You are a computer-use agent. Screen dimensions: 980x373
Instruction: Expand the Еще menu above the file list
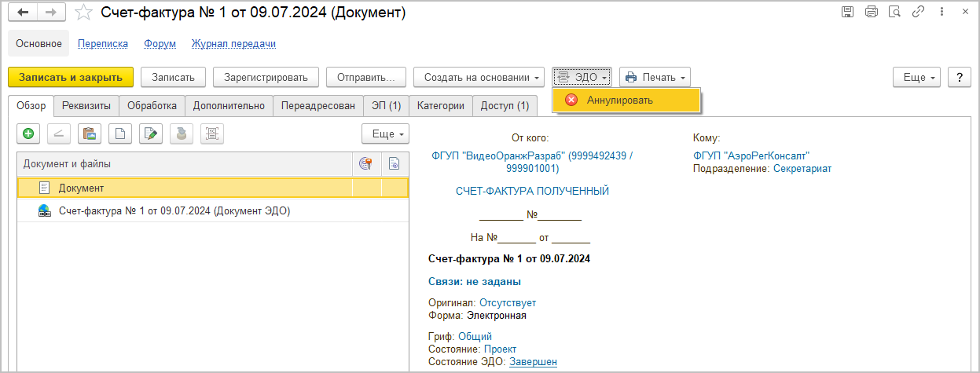[385, 134]
